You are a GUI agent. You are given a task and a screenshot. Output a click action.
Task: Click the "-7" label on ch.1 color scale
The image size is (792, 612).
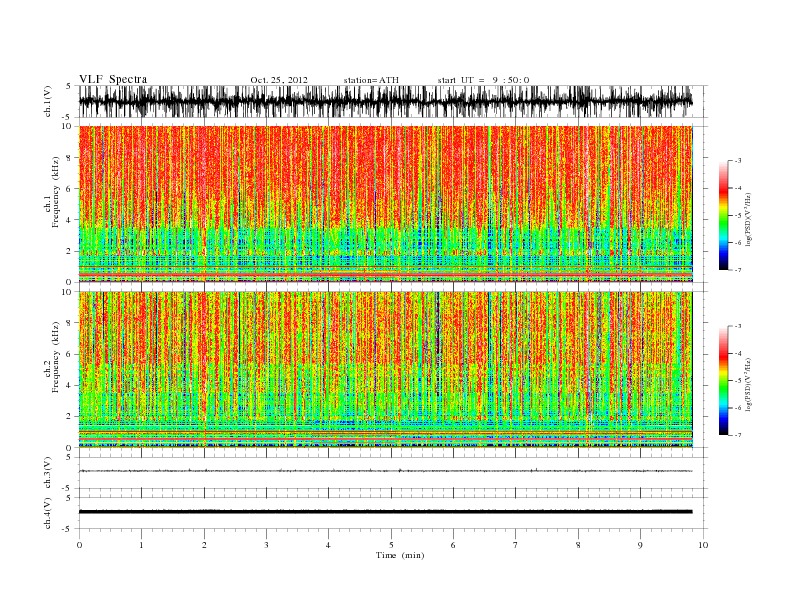pos(738,270)
